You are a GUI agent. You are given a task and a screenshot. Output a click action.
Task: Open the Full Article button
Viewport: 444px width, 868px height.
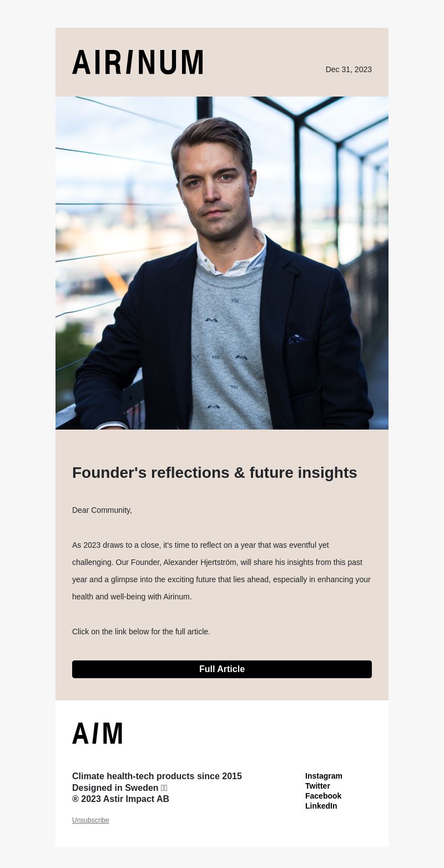click(222, 669)
